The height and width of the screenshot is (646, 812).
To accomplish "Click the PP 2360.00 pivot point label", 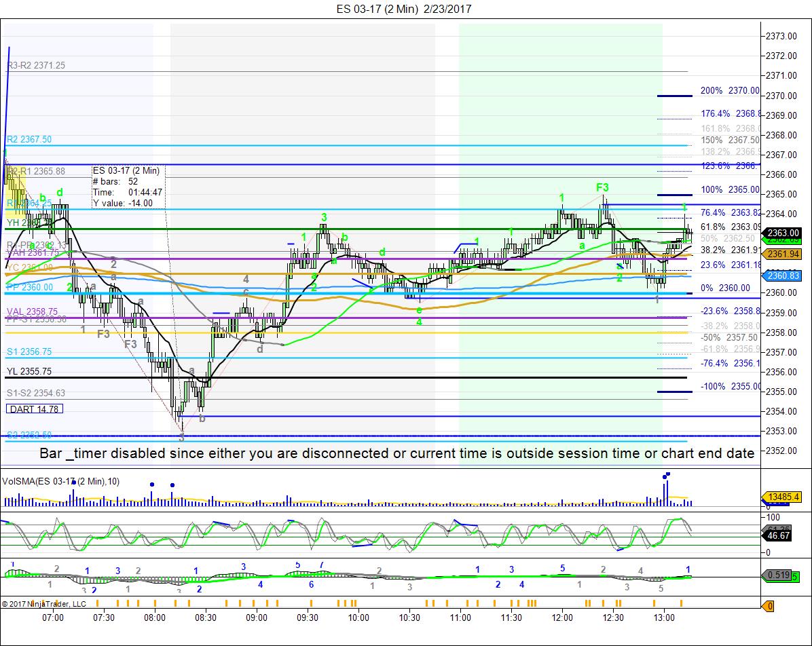I will tap(29, 287).
